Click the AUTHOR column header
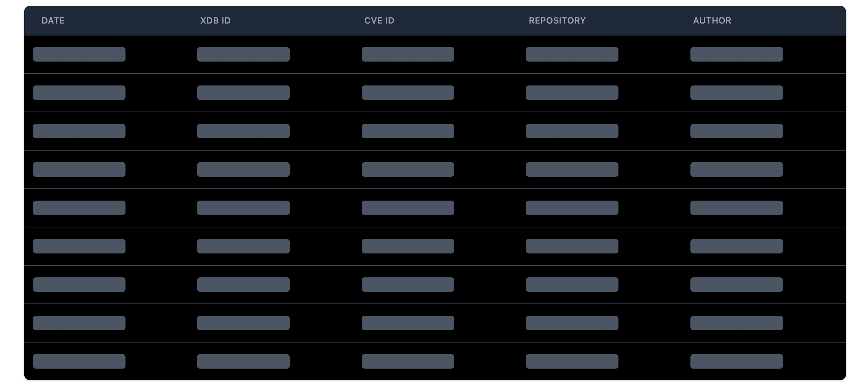Image resolution: width=868 pixels, height=386 pixels. coord(712,21)
